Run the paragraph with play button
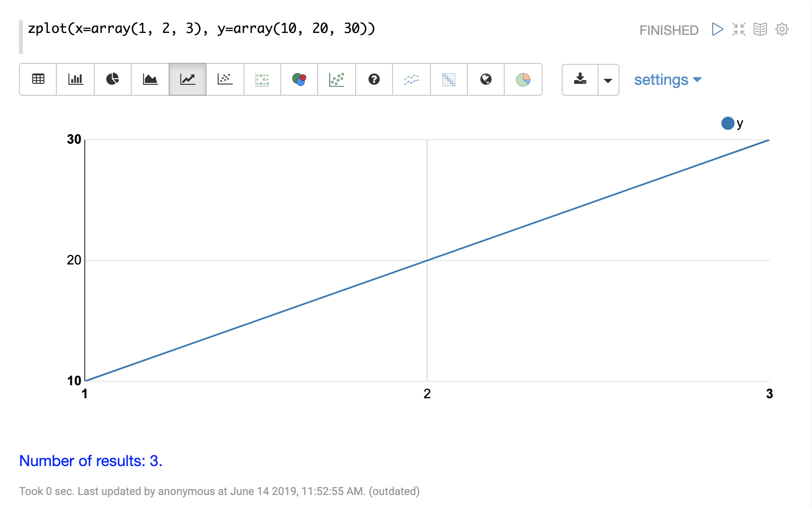 click(x=717, y=29)
